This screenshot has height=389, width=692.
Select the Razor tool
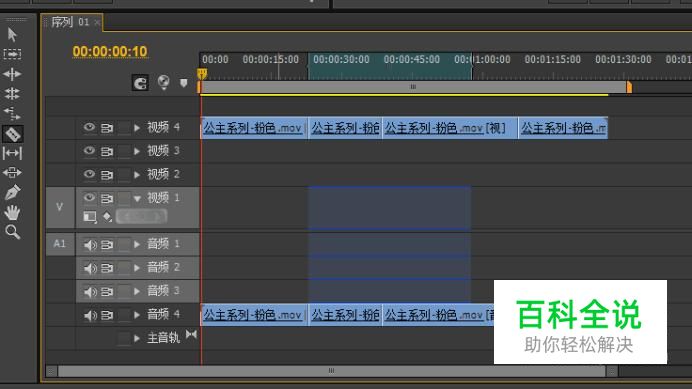click(13, 134)
